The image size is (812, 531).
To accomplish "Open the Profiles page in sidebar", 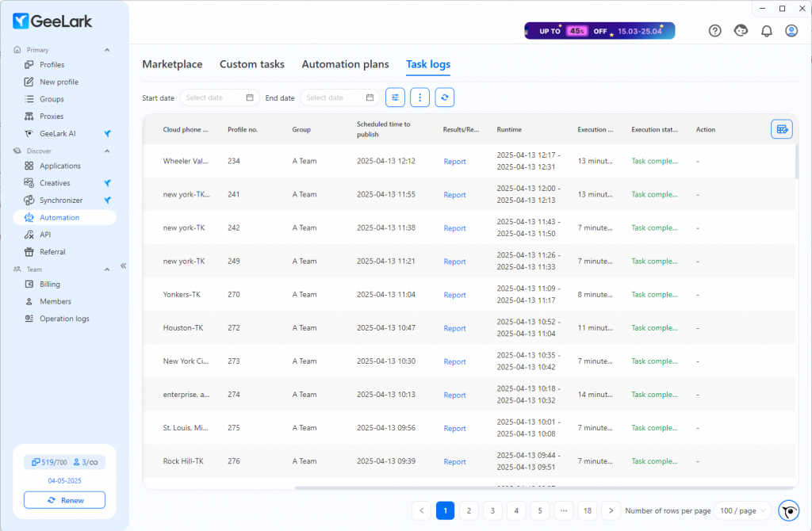I will coord(52,65).
